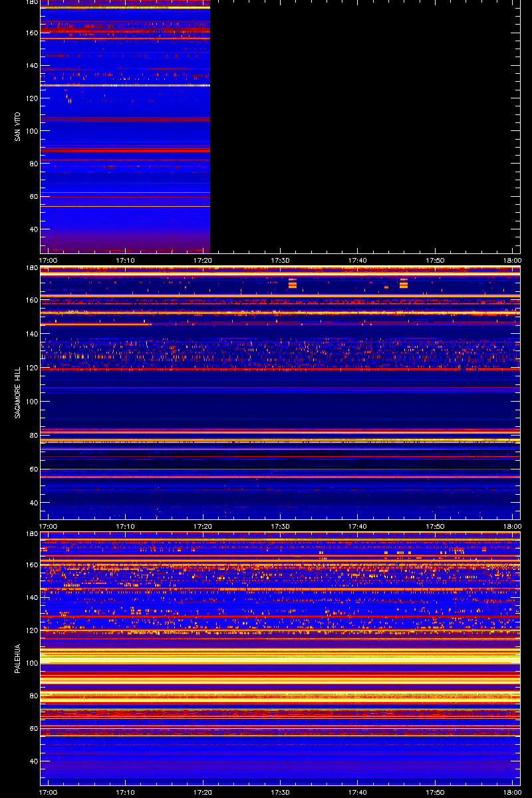532x798 pixels.
Task: Click the SAN VITO axis label
Action: coord(17,126)
